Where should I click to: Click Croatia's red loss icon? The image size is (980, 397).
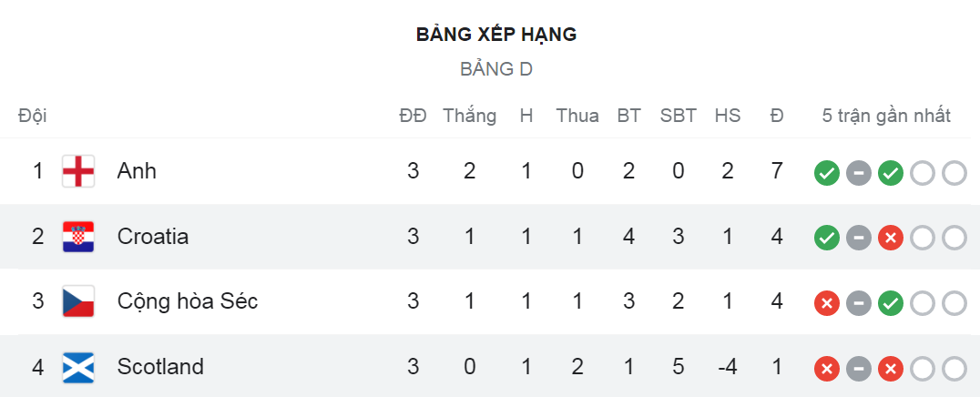point(890,238)
